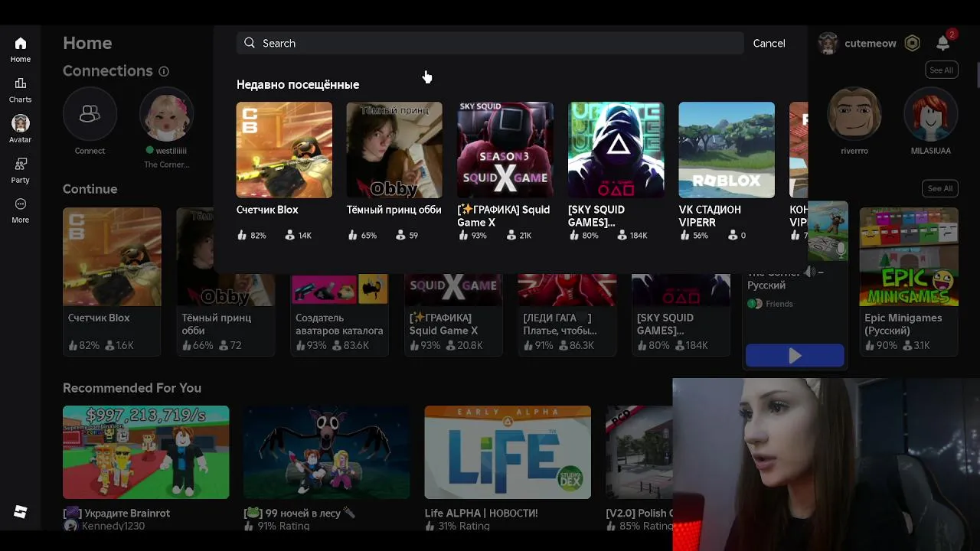Open riverrro friend avatar

854,114
